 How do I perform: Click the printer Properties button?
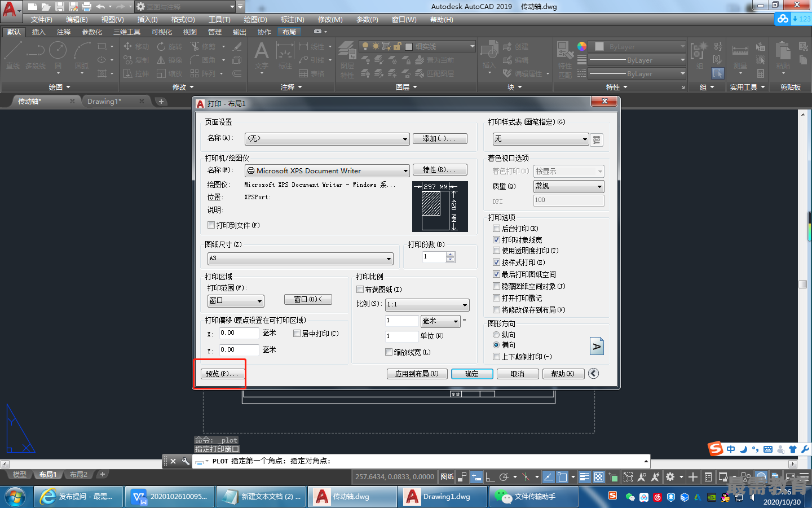click(x=440, y=169)
